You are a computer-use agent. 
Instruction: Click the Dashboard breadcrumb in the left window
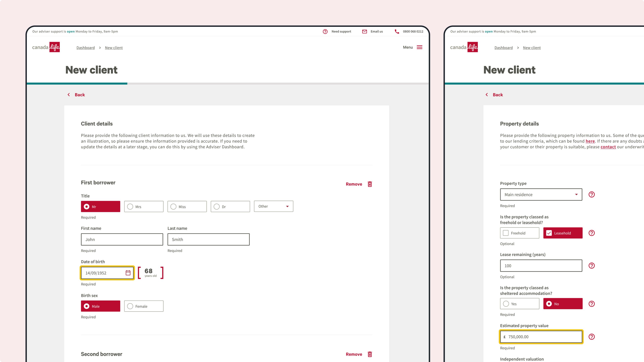click(86, 48)
